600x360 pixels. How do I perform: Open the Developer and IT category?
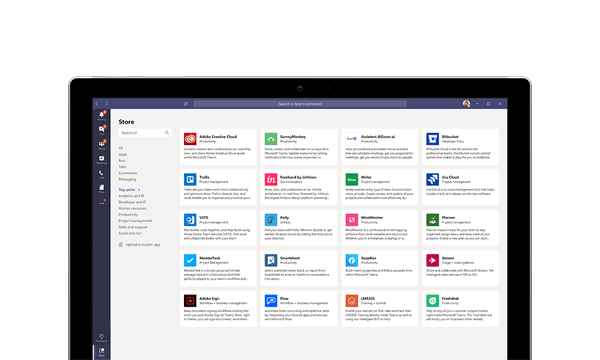(132, 202)
